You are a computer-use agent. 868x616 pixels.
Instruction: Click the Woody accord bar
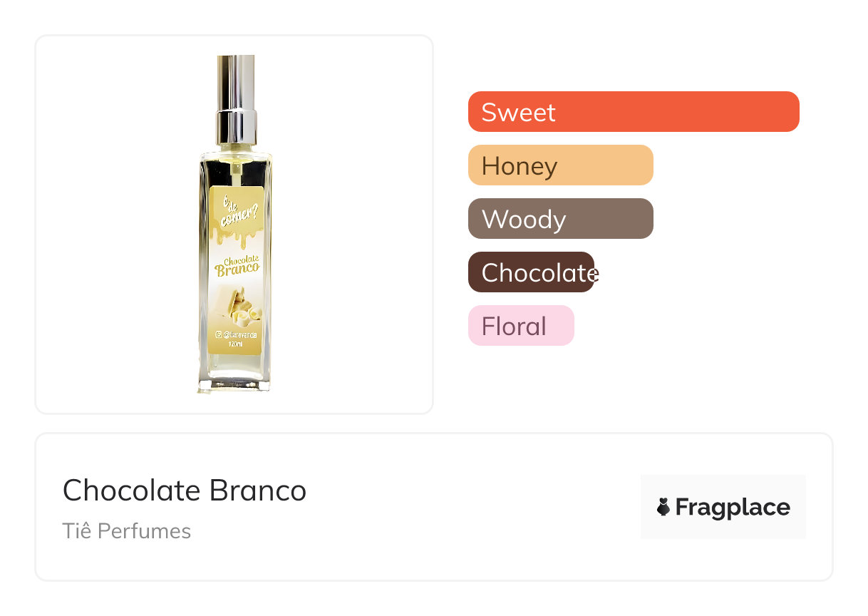click(x=560, y=219)
